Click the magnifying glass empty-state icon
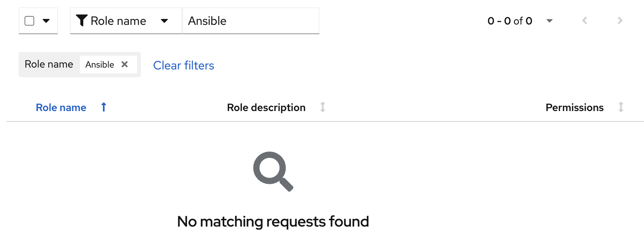This screenshot has width=644, height=234. [273, 171]
